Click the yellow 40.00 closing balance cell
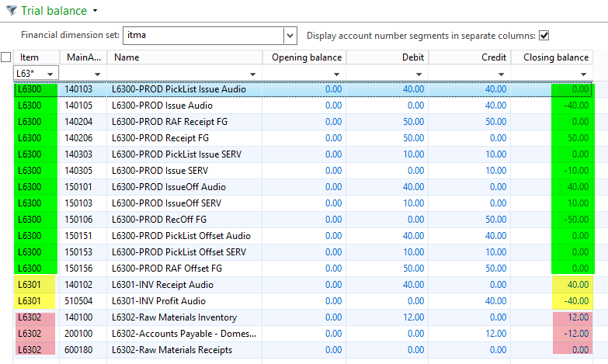Screen dimensions: 608x364 (571, 285)
